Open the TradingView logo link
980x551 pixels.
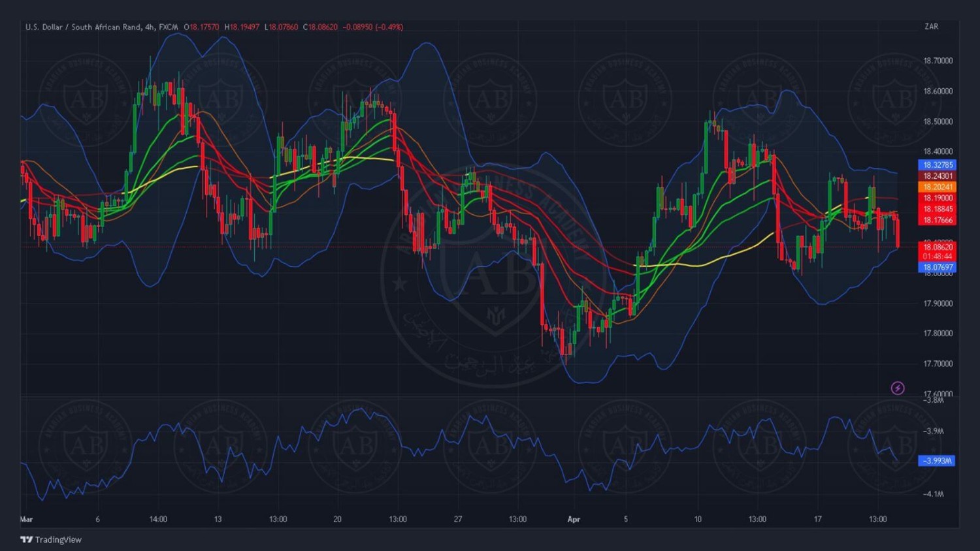tap(51, 539)
